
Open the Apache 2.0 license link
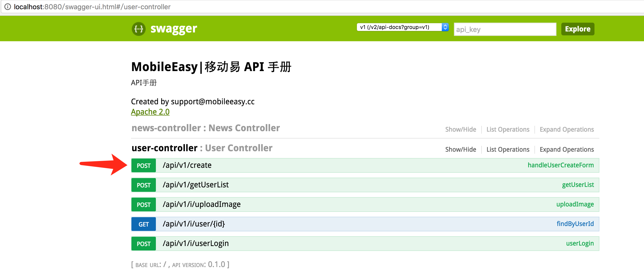coord(150,112)
